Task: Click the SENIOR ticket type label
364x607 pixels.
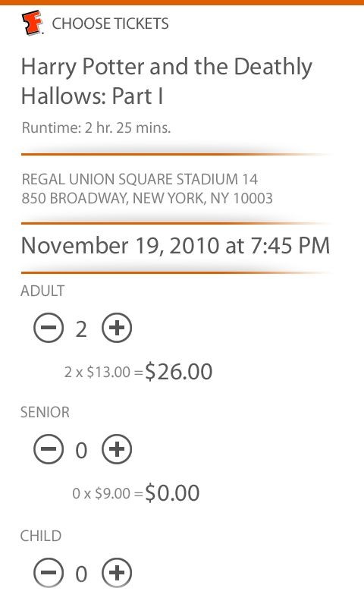Action: click(45, 412)
